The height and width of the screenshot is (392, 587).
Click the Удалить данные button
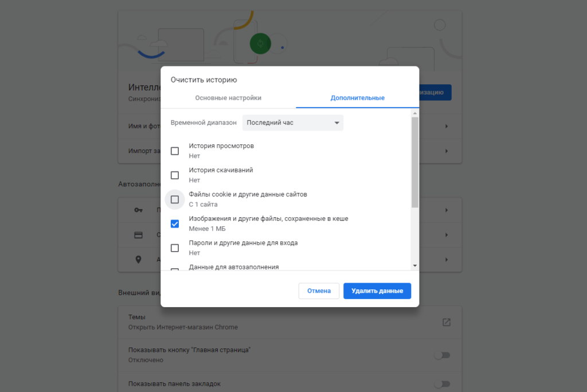click(377, 291)
